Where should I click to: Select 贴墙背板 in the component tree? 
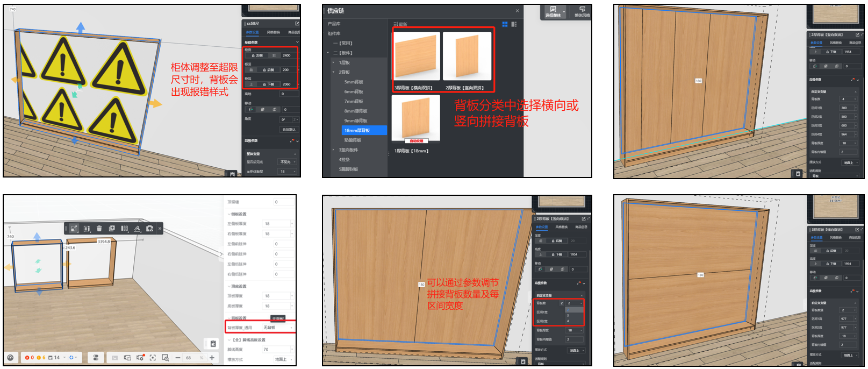click(353, 140)
